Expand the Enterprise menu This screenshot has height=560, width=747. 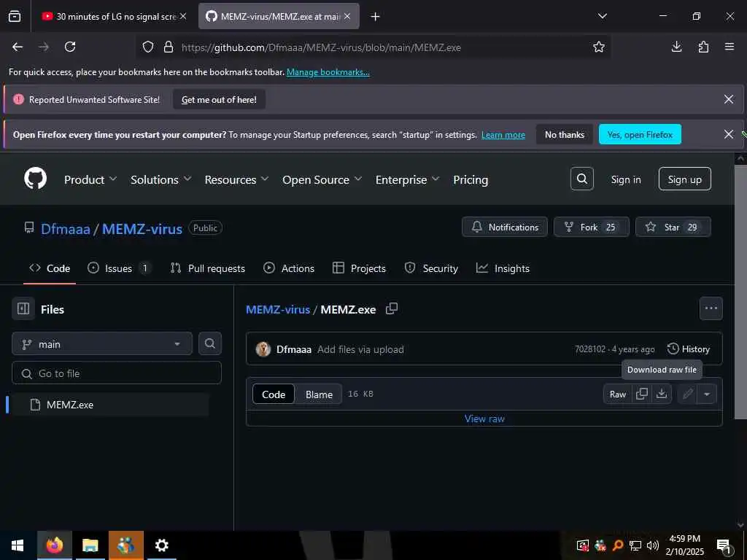(x=407, y=179)
